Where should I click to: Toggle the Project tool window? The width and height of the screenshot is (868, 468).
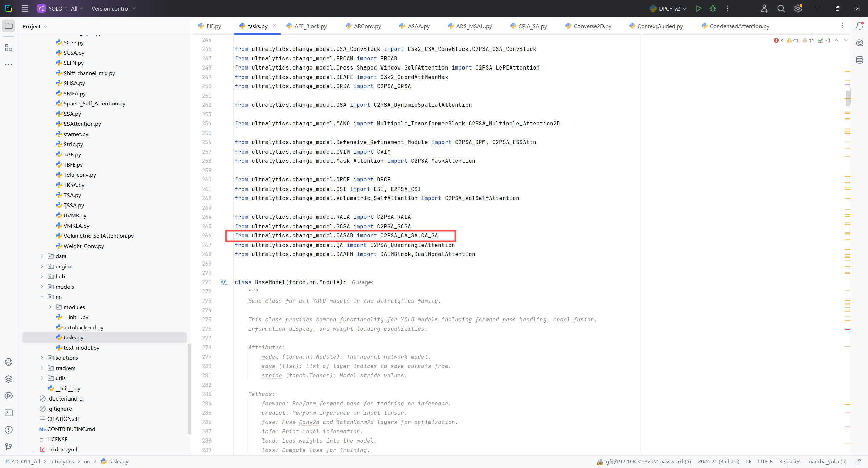[x=8, y=26]
